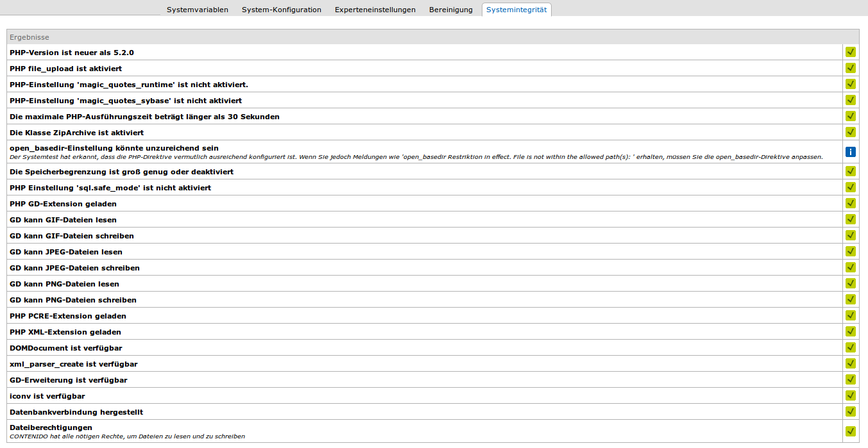The image size is (868, 448).
Task: Click the checkmark for ZipArchive class row
Action: coord(851,132)
